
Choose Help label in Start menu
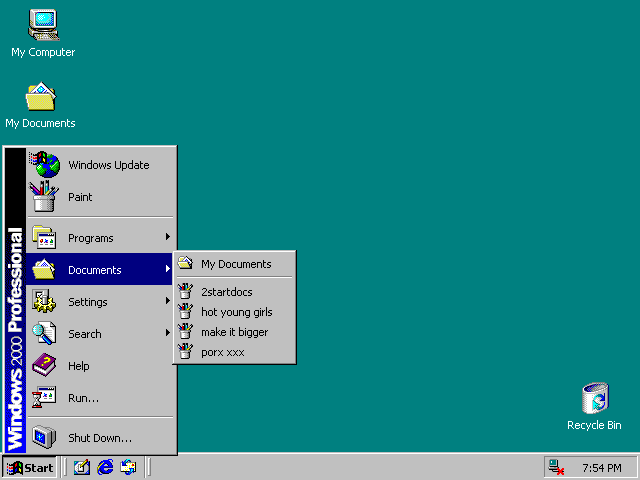pyautogui.click(x=78, y=366)
